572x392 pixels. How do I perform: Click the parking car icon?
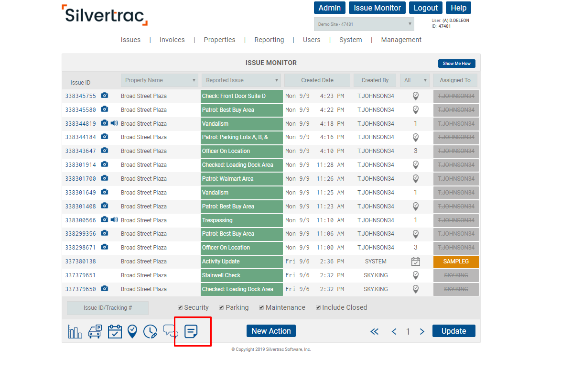point(95,331)
